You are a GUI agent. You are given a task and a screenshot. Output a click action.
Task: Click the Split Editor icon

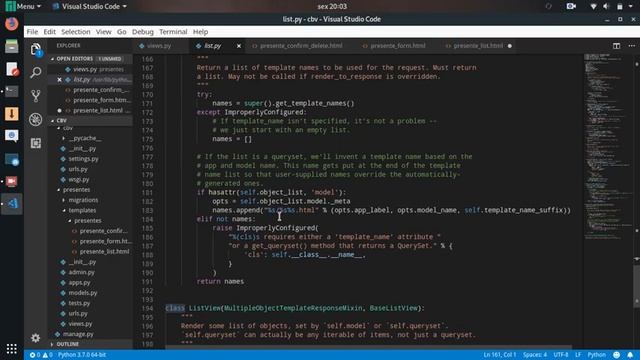(616, 46)
